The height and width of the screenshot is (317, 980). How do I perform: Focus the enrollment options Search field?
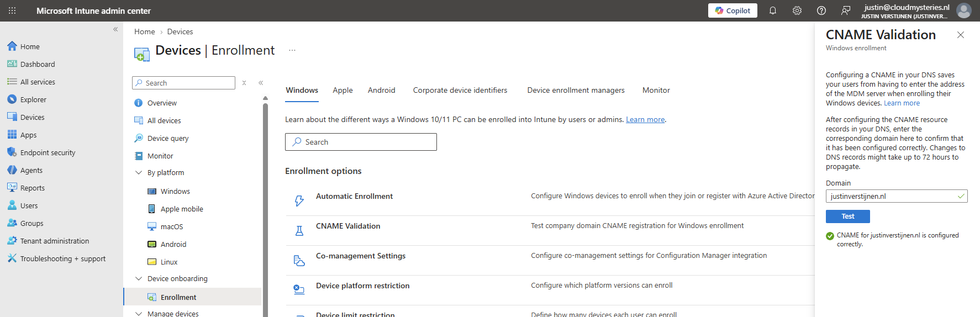[x=361, y=142]
